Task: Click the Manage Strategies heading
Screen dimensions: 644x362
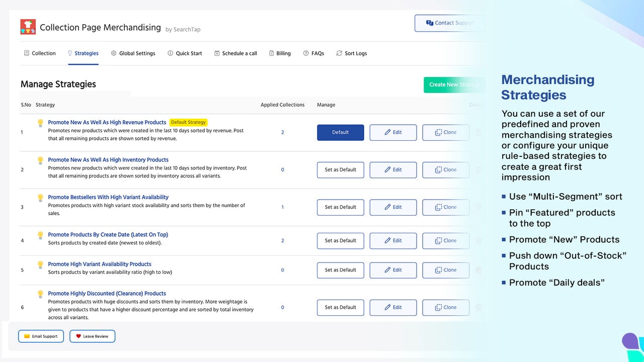Action: pos(58,84)
